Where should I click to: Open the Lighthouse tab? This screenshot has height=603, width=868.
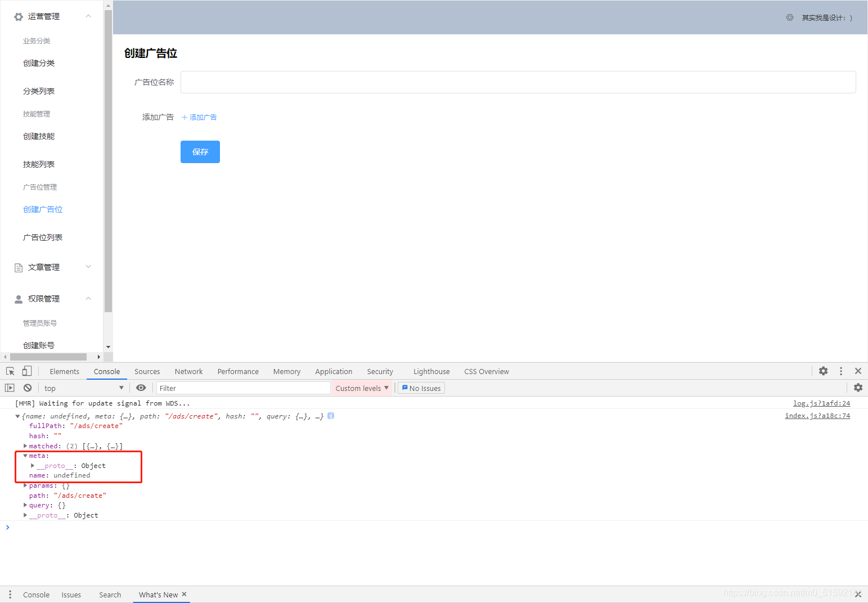[x=431, y=372]
